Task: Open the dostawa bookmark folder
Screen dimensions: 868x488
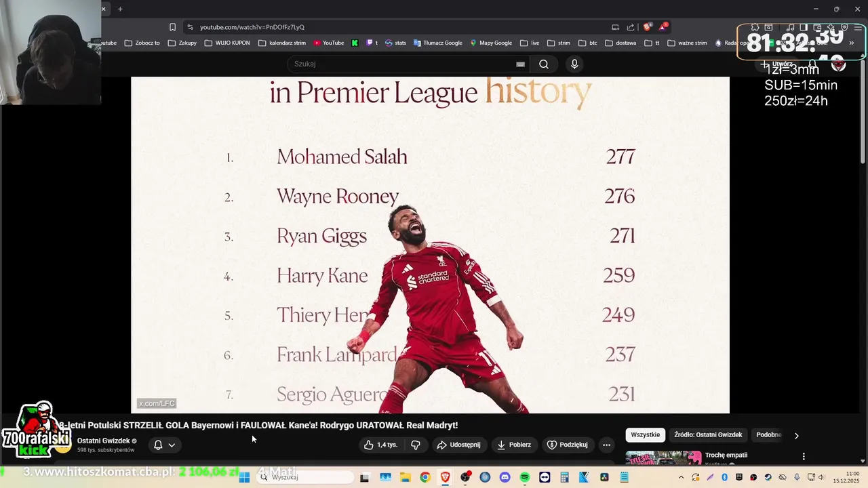Action: tap(620, 43)
